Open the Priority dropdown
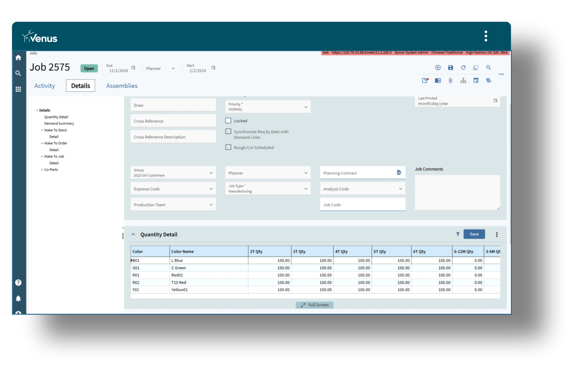The height and width of the screenshot is (381, 588). [306, 107]
